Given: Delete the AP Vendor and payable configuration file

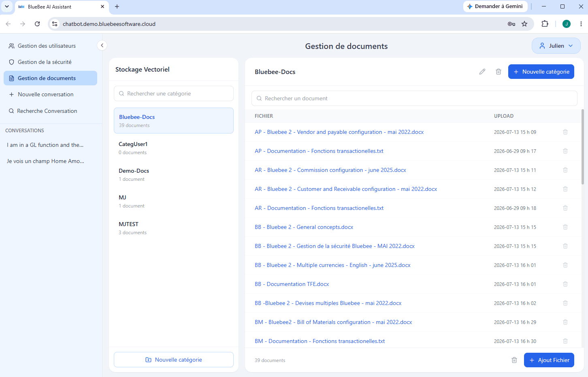Looking at the screenshot, I should coord(565,132).
